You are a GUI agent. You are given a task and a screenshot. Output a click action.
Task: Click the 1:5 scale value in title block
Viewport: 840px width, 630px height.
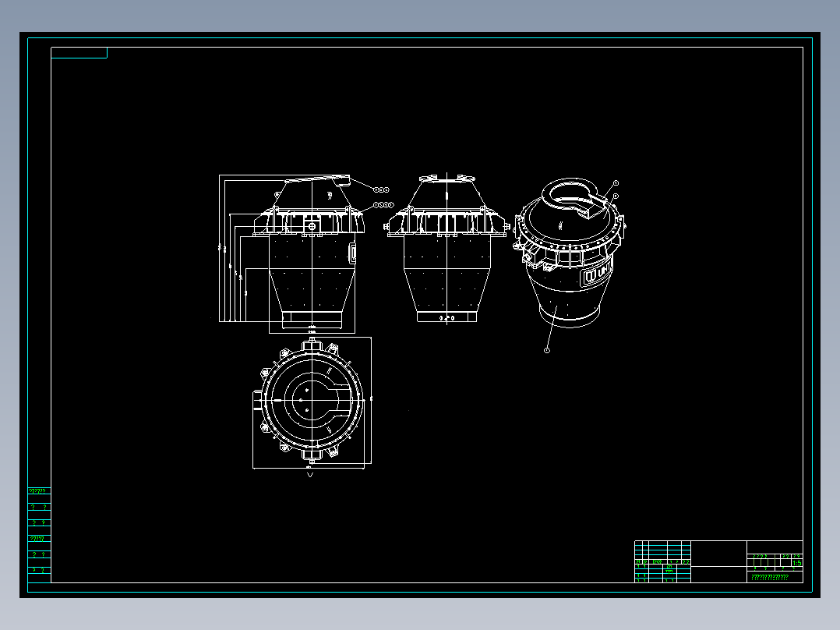click(796, 563)
